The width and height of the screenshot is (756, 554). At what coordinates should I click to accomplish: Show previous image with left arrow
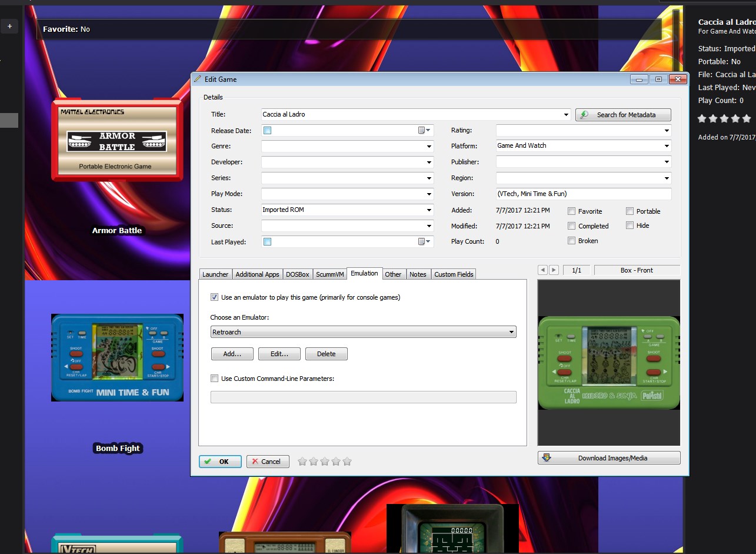543,270
